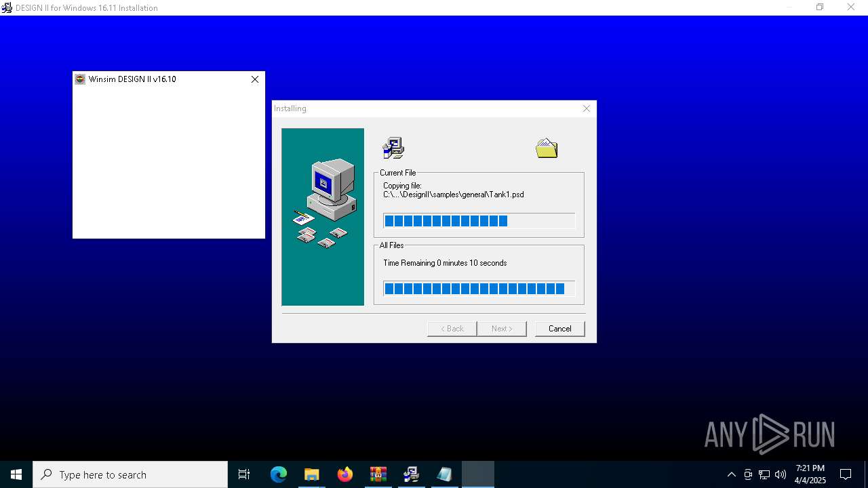Open the network tray icon

tap(764, 474)
